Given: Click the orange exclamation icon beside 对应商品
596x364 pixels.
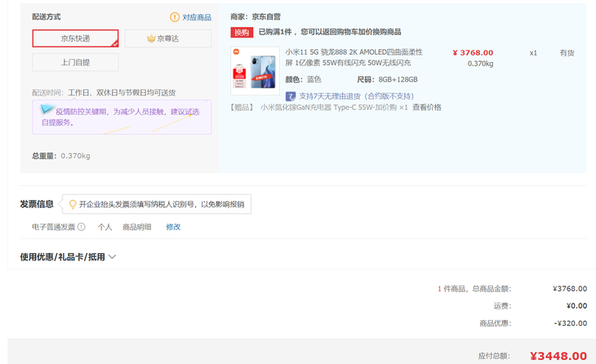Looking at the screenshot, I should (x=174, y=17).
